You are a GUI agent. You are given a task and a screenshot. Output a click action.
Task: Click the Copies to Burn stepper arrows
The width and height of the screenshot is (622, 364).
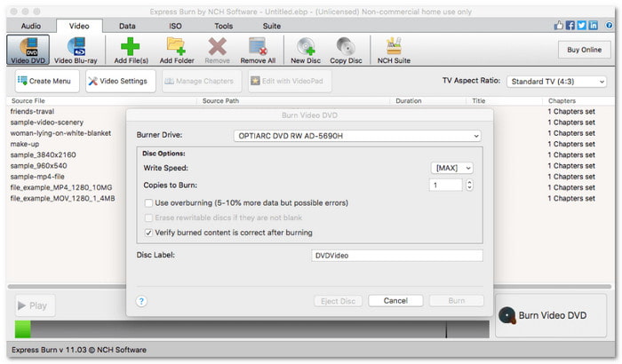tap(469, 186)
